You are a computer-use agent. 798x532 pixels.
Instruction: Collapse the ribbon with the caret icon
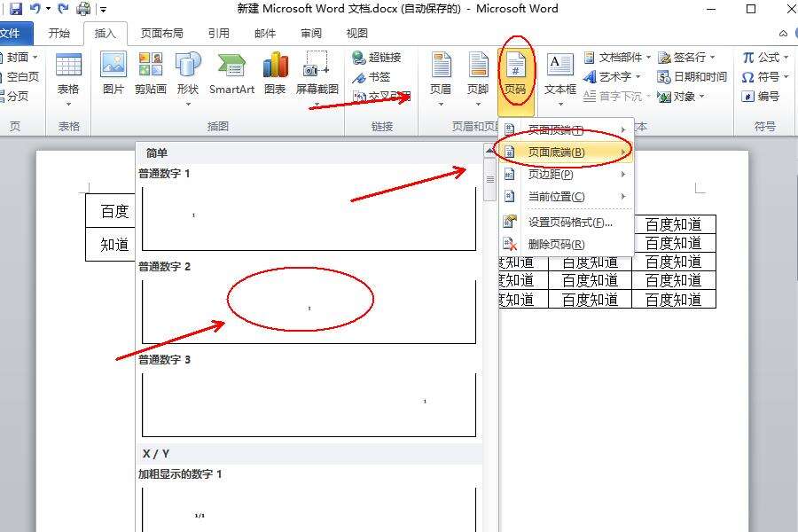pyautogui.click(x=783, y=34)
